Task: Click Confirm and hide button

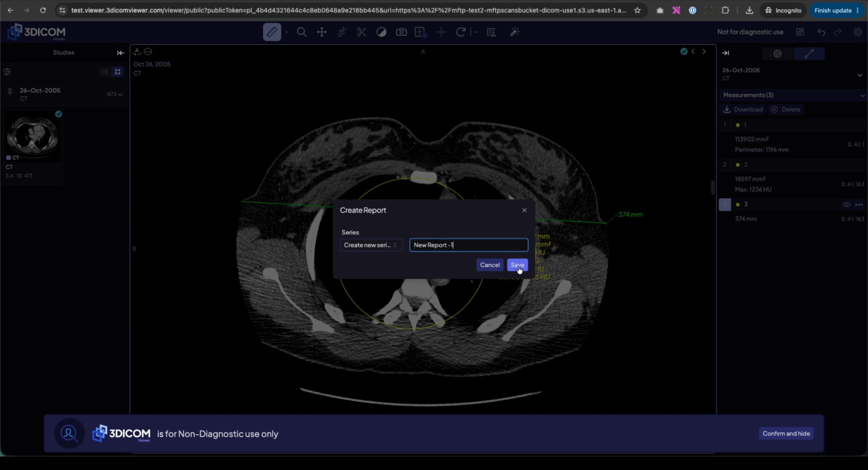Action: (786, 433)
